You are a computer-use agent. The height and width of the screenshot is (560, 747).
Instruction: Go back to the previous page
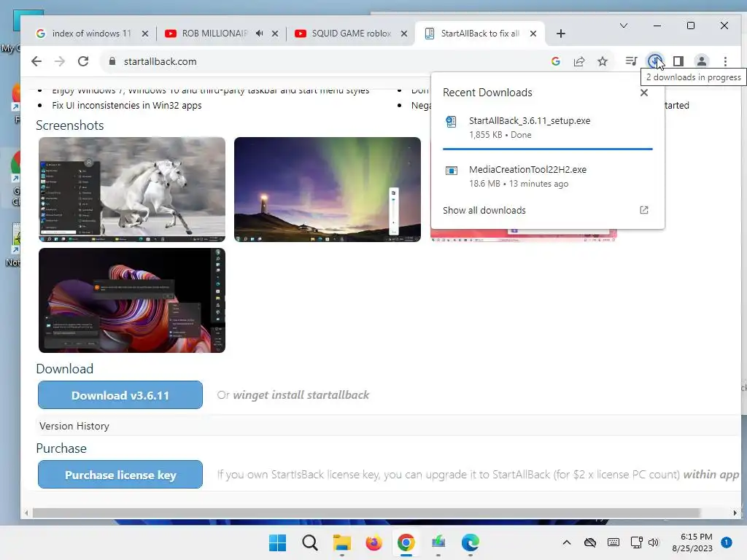pos(36,61)
